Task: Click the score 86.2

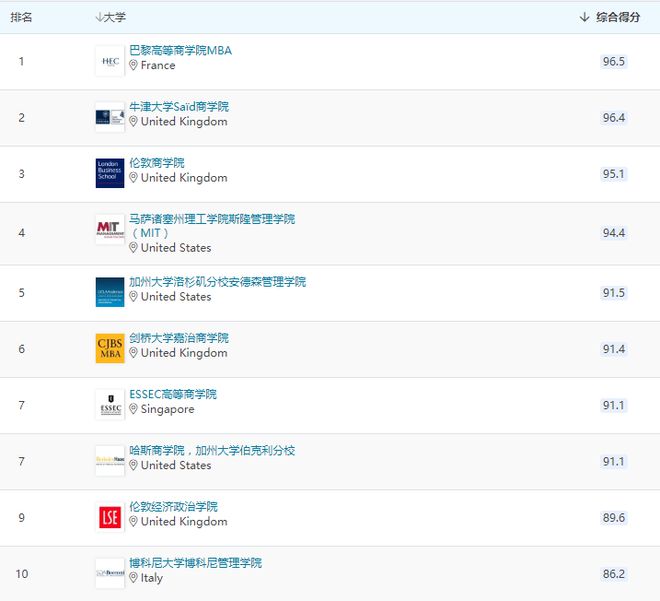Action: coord(614,574)
